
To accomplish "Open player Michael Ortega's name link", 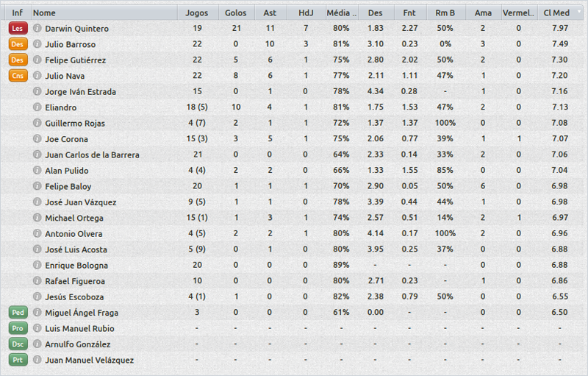I will pos(74,218).
